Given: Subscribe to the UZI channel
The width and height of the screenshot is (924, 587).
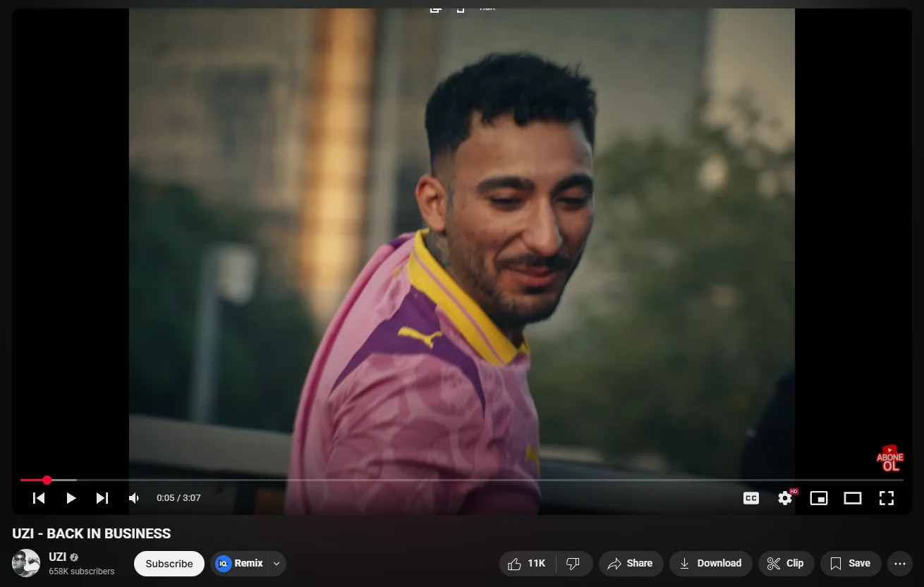Looking at the screenshot, I should point(169,564).
